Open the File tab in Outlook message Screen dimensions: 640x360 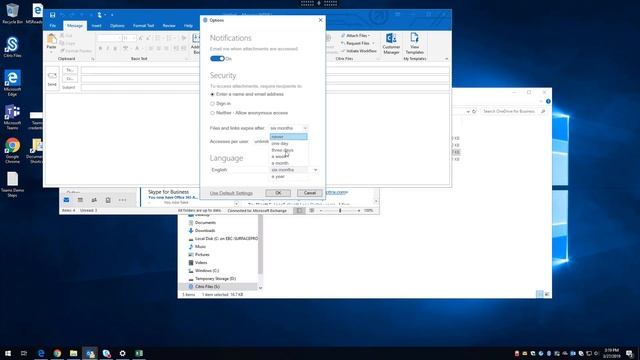pyautogui.click(x=53, y=26)
